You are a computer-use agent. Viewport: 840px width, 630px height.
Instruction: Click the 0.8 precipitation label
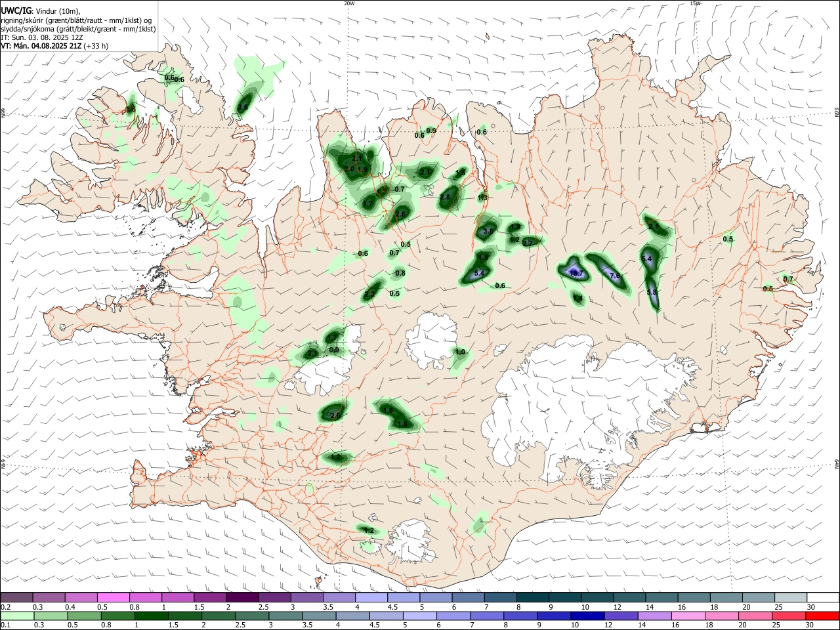(400, 274)
